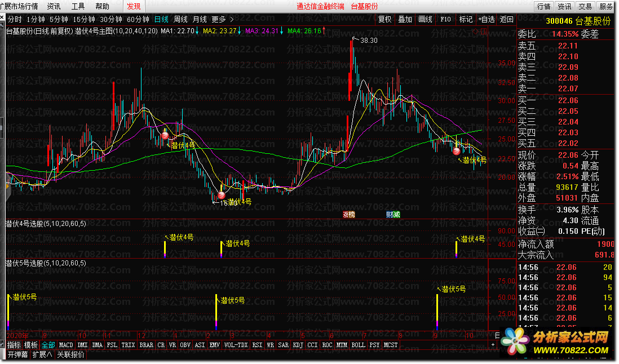Open the 帮助 menu
The image size is (619, 364).
102,6
